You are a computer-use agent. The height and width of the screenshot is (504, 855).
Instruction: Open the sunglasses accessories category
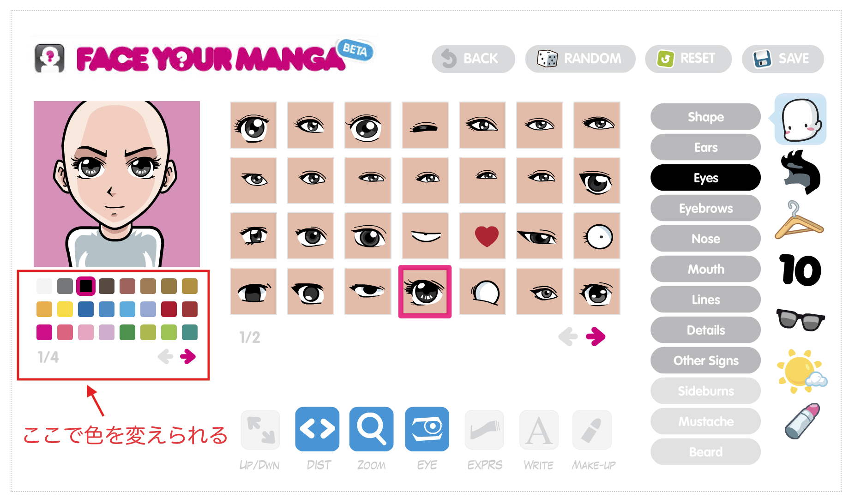[x=801, y=319]
